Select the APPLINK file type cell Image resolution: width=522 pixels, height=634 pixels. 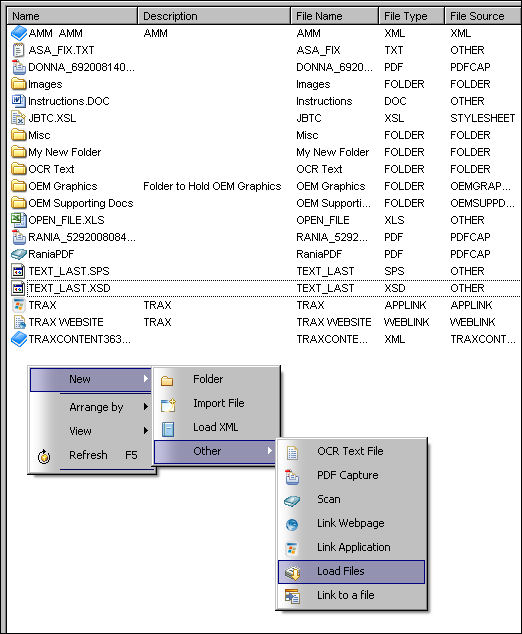click(x=405, y=305)
